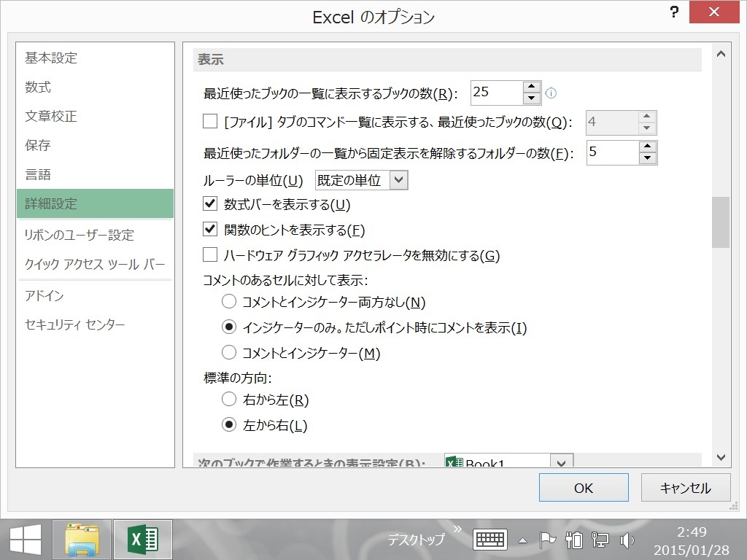Click the vertical scrollbar thumb
The width and height of the screenshot is (747, 560).
(x=721, y=222)
